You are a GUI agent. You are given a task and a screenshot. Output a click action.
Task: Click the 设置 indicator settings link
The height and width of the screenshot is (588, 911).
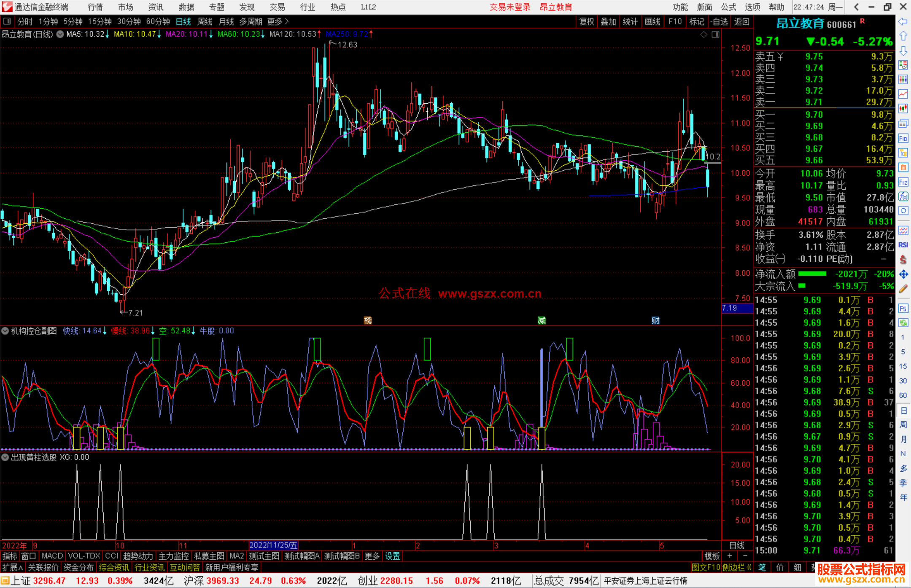[392, 556]
